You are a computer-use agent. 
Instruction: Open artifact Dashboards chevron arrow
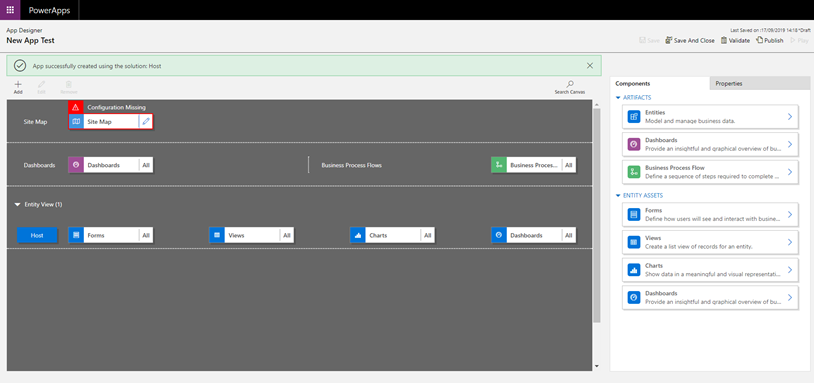(790, 144)
